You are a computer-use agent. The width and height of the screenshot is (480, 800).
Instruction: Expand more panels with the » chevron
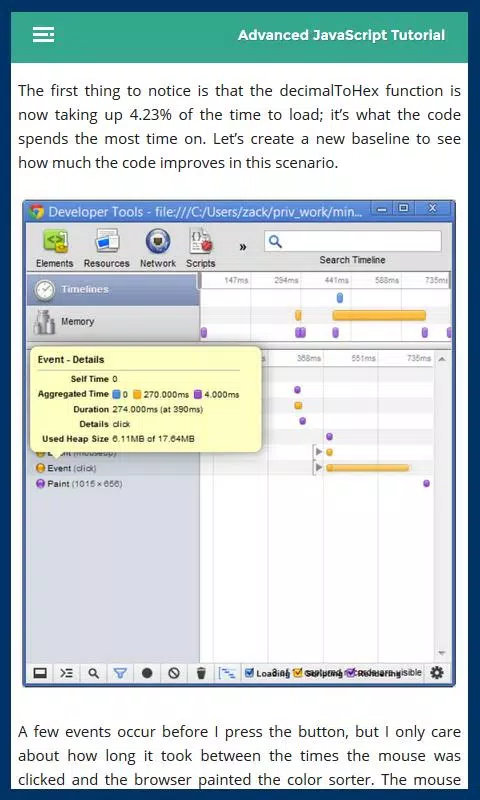pyautogui.click(x=243, y=247)
